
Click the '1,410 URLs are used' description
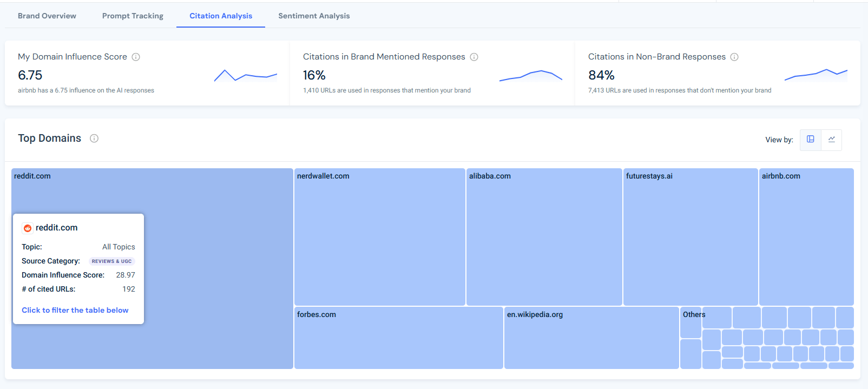387,90
